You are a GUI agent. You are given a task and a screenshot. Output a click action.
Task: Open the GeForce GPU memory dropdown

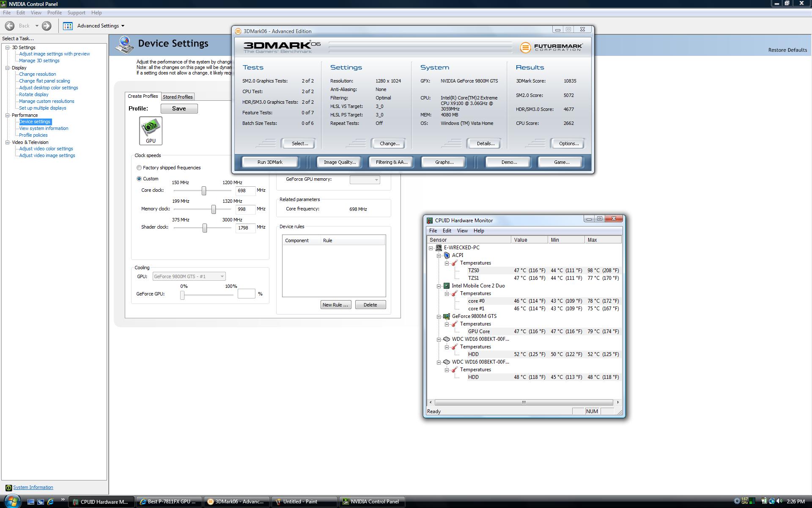[x=365, y=179]
